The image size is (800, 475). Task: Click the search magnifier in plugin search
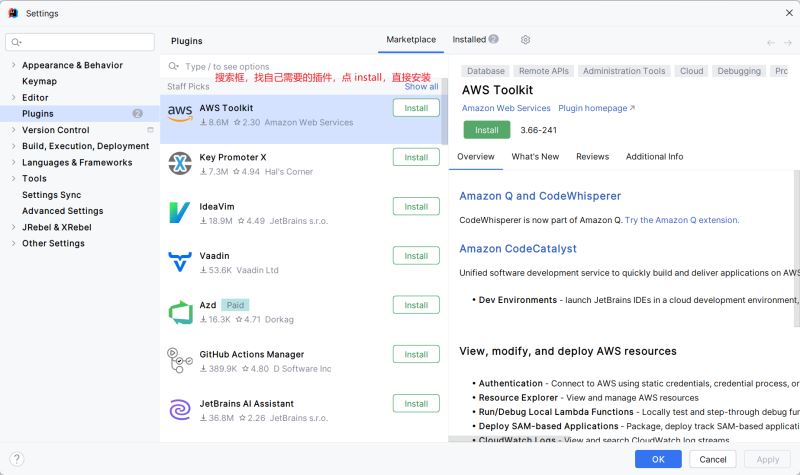(173, 66)
